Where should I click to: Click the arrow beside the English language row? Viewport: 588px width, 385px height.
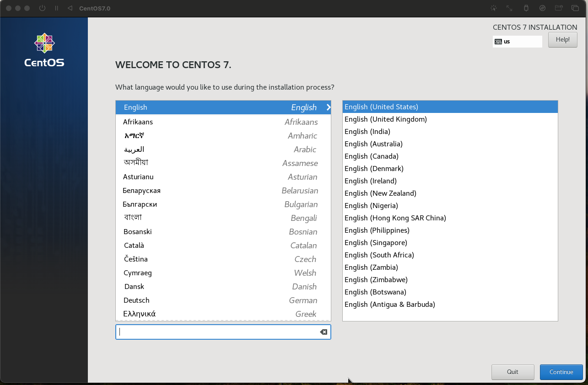point(329,107)
